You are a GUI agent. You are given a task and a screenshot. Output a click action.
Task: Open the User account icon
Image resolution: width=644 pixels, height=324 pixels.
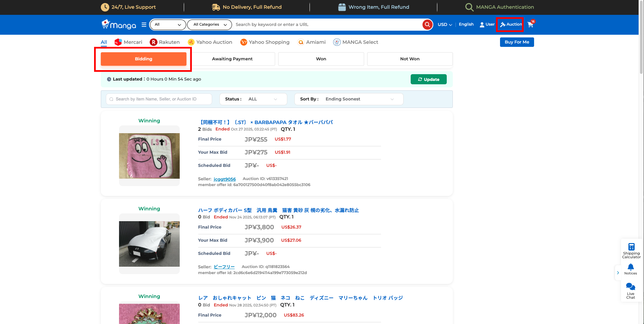(x=487, y=25)
